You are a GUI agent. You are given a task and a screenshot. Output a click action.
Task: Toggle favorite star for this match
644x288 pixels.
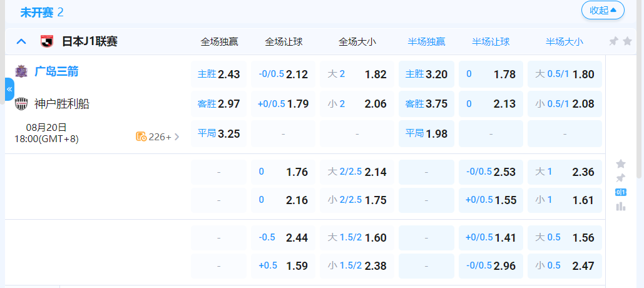pos(621,163)
